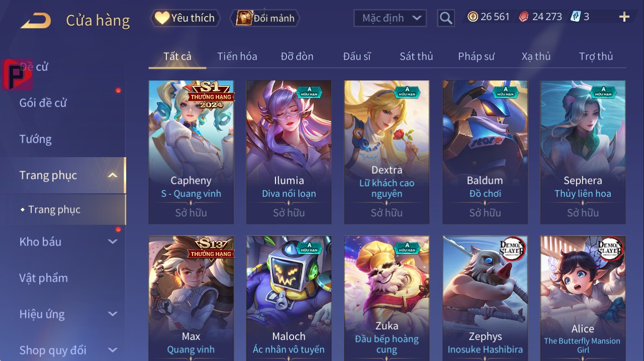Open the Đổi mảnh chest exchange
The height and width of the screenshot is (361, 644).
click(265, 18)
